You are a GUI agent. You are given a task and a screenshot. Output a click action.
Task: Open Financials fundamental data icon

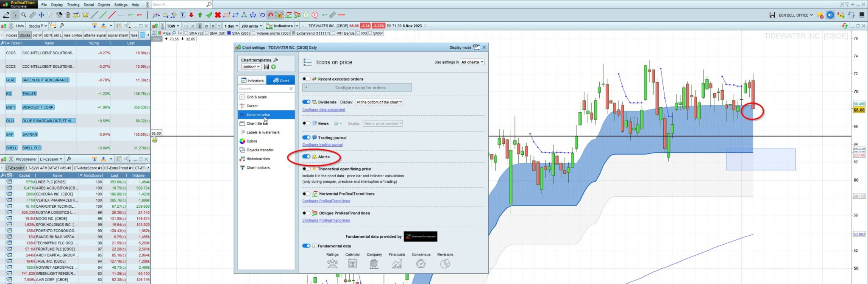(x=397, y=264)
